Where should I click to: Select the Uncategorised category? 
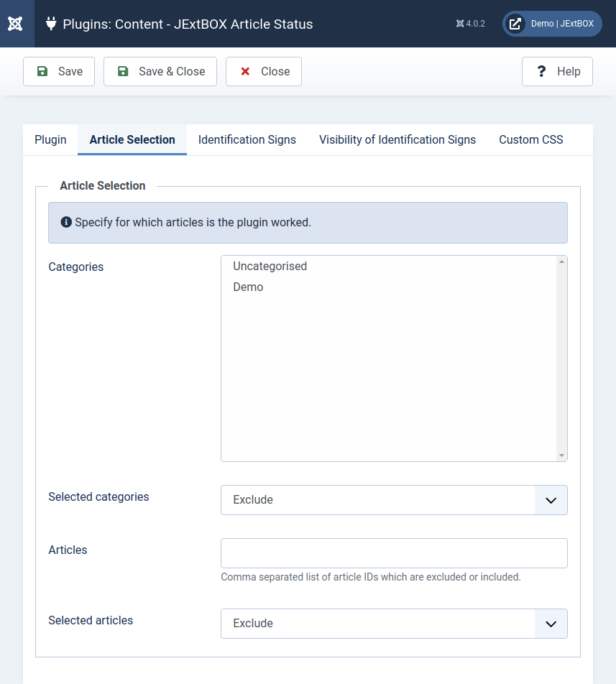388,266
